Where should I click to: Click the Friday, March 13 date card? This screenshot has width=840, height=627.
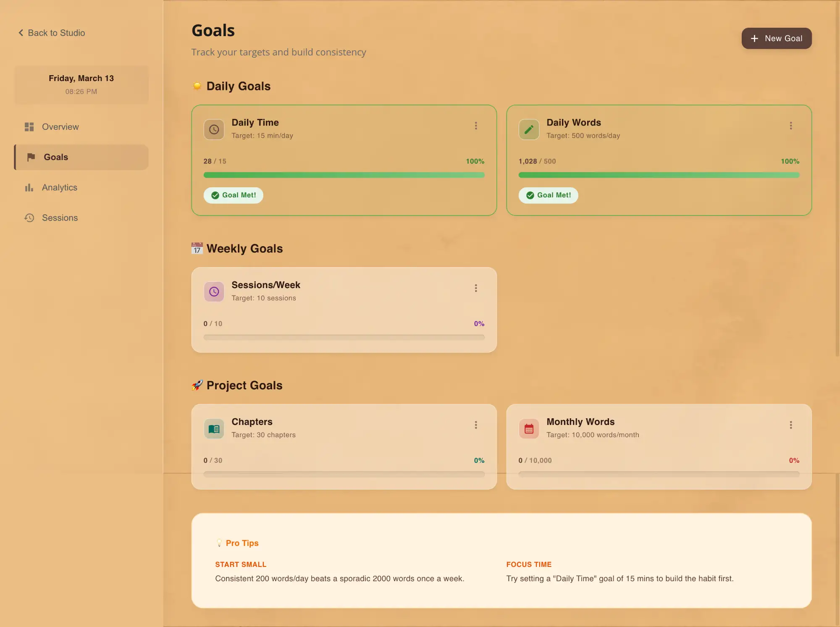click(x=81, y=84)
